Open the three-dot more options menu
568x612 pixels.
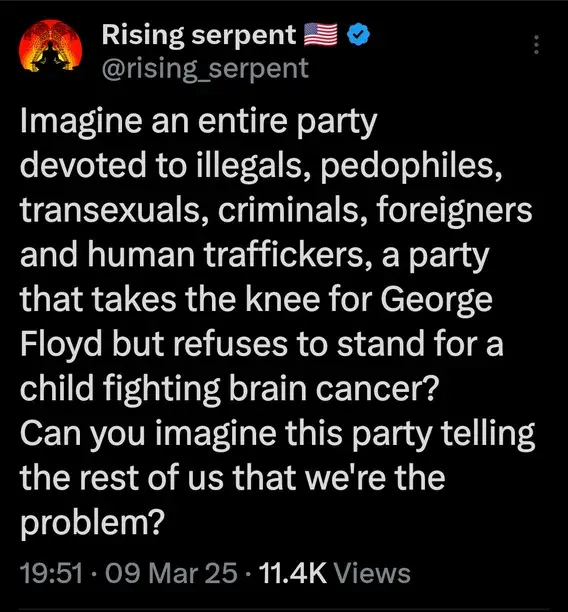536,44
